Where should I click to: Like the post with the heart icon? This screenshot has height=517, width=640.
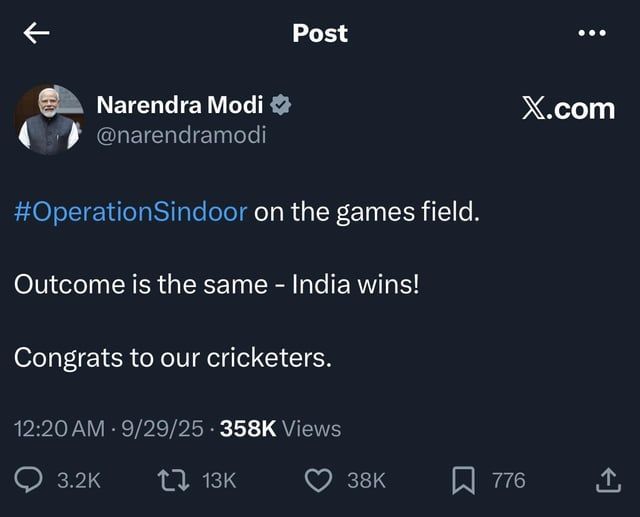point(318,480)
